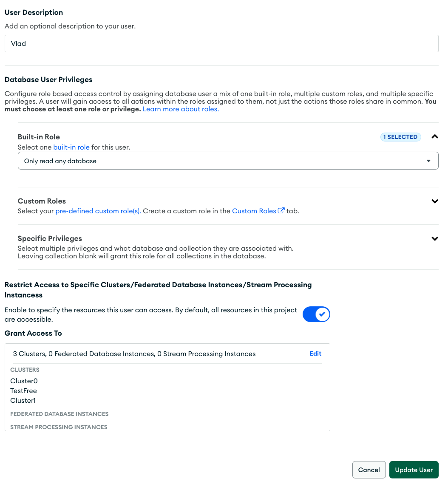Select the TestFree cluster entry
The height and width of the screenshot is (481, 448).
23,390
